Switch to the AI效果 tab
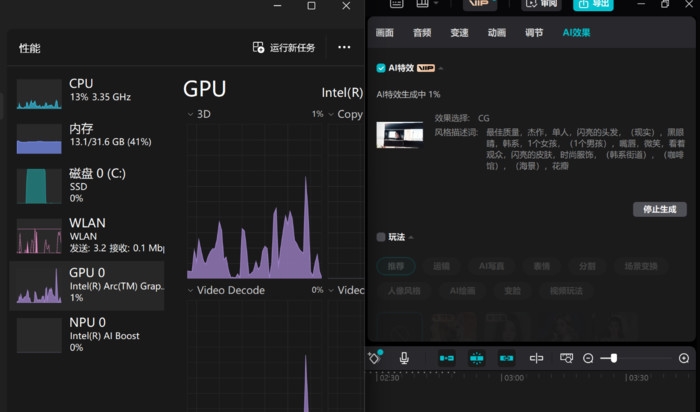 point(576,33)
